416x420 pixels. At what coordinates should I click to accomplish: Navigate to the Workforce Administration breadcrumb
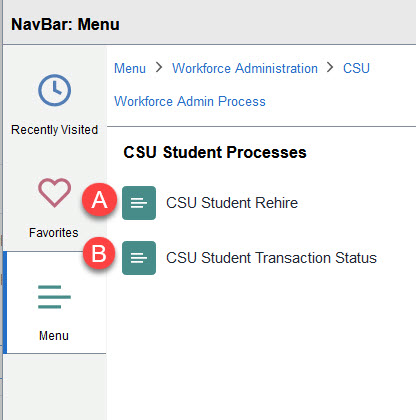(x=245, y=68)
